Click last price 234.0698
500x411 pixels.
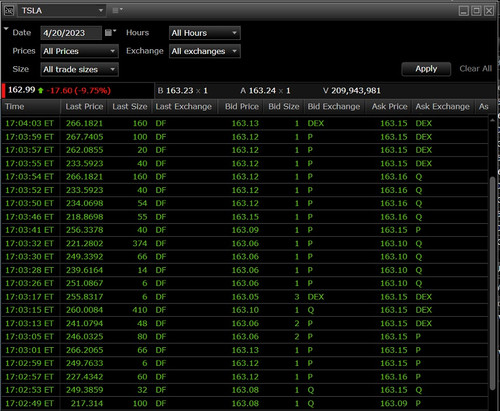tap(84, 203)
